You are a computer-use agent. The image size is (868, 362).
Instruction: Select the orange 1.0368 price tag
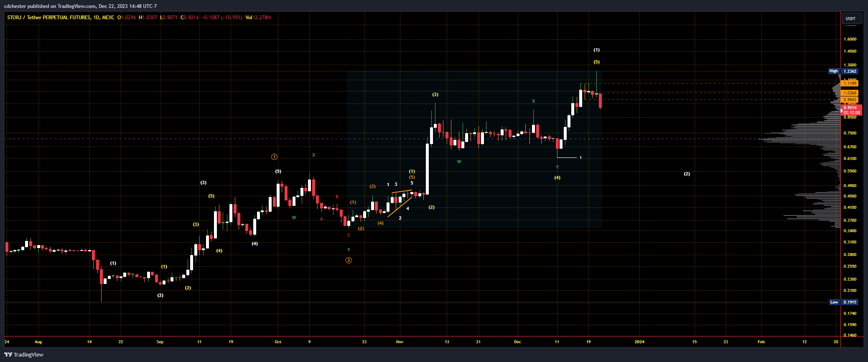(x=850, y=93)
